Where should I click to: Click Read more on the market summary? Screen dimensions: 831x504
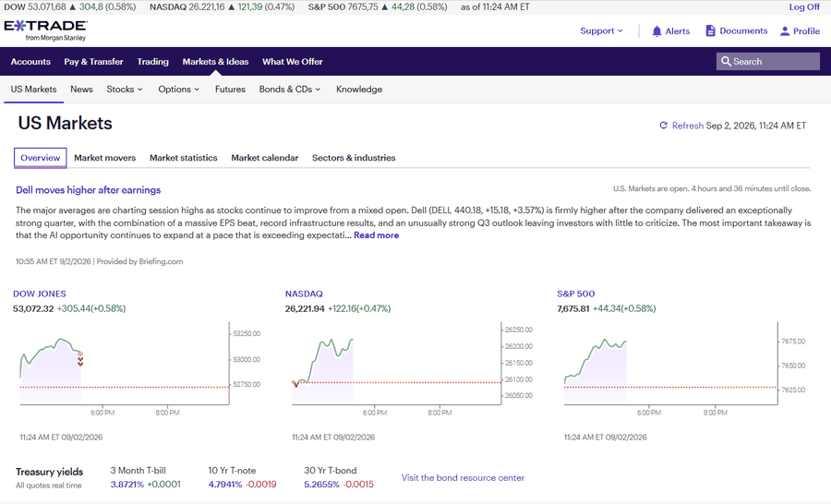click(x=377, y=235)
